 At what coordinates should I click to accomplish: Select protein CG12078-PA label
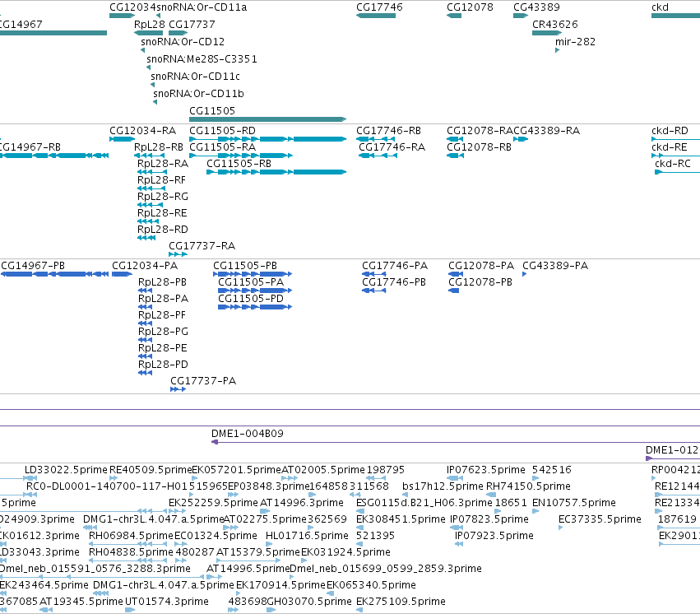[x=481, y=266]
